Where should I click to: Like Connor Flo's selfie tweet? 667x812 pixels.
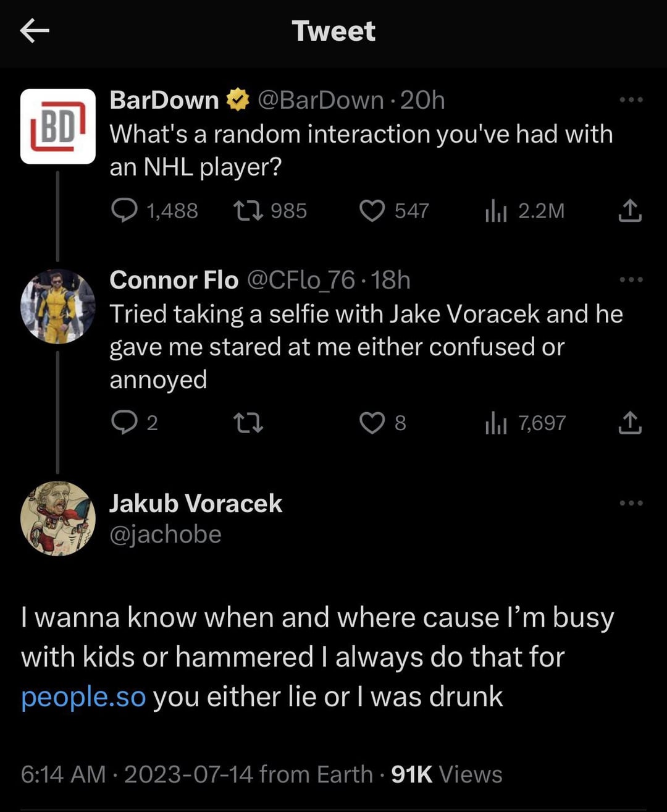372,423
